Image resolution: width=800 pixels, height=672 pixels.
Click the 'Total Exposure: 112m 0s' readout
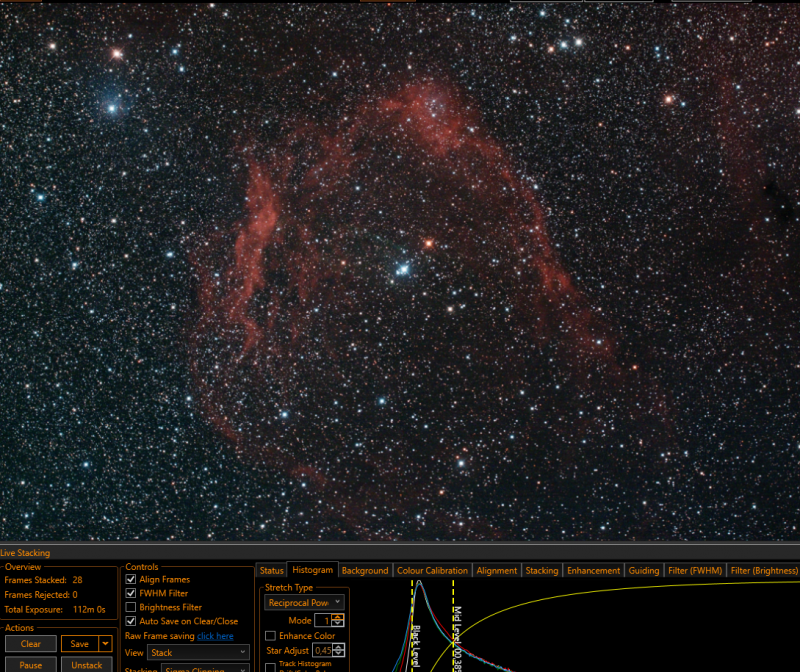(x=55, y=609)
